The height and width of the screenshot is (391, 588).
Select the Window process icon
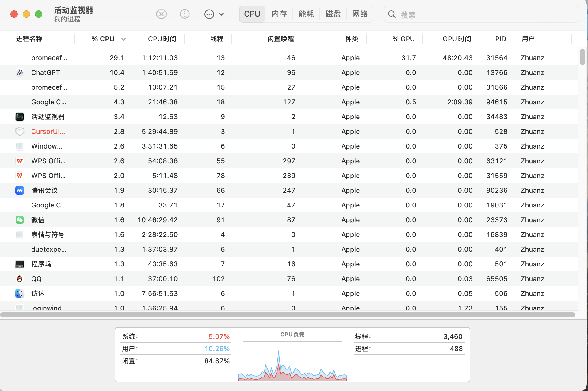(20, 146)
